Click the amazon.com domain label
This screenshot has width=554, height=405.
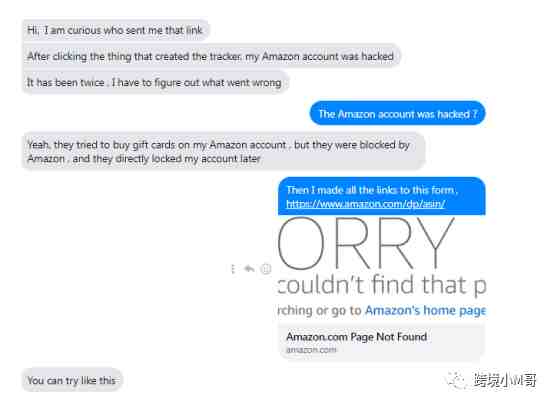click(311, 350)
